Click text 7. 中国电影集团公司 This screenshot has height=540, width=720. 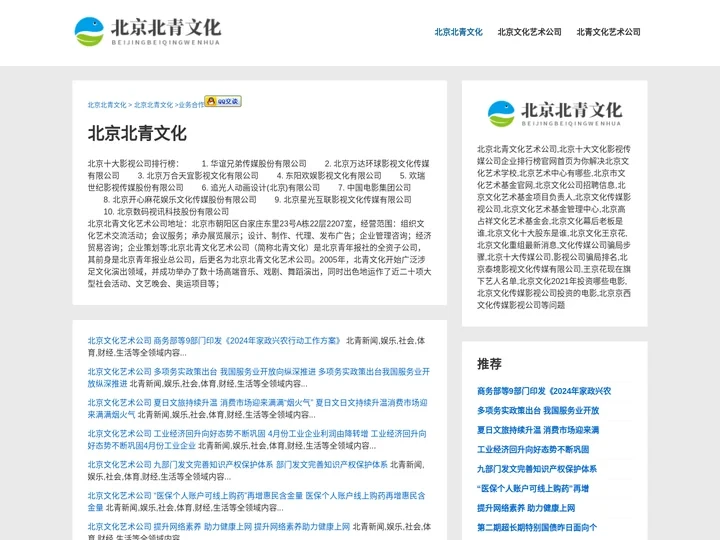(x=375, y=187)
